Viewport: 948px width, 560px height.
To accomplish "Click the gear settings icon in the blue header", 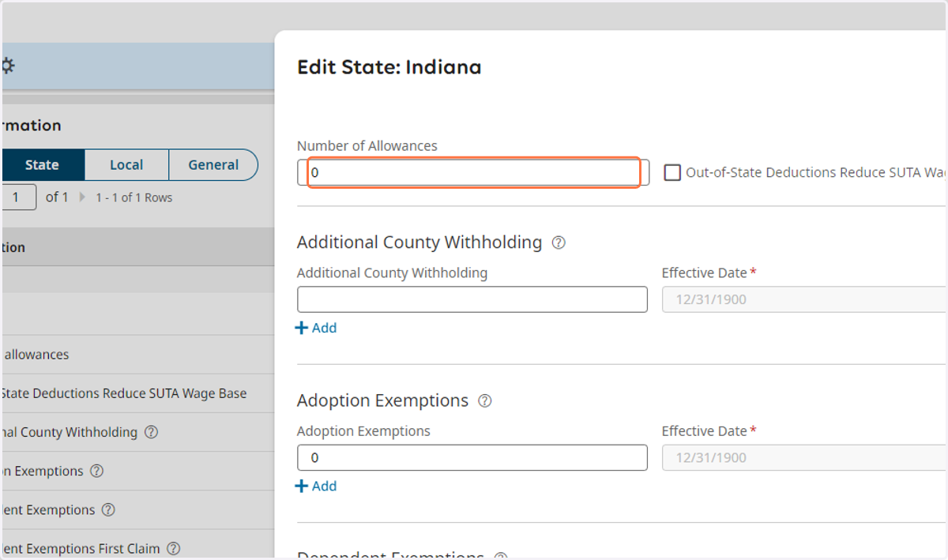I will 7,66.
